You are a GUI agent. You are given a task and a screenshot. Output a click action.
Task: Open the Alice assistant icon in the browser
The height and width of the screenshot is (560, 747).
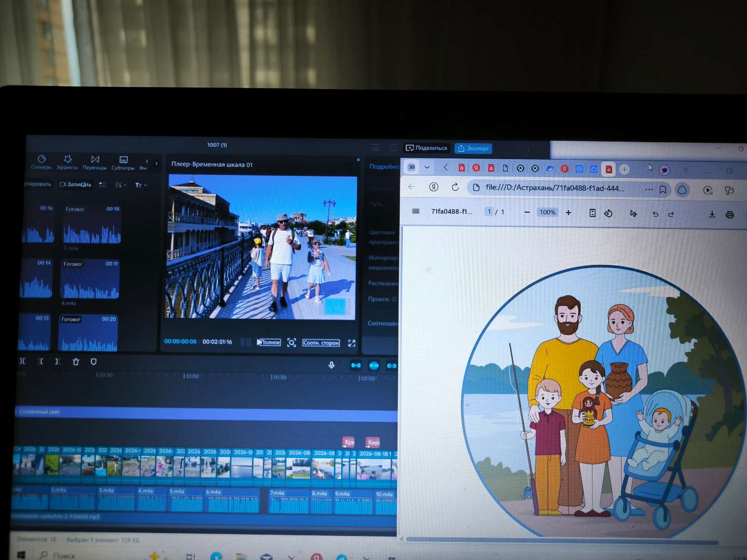pyautogui.click(x=682, y=190)
